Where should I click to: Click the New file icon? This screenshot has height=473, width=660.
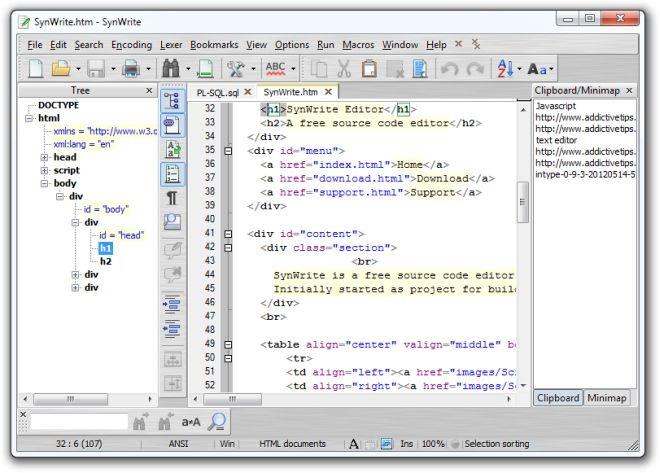(x=35, y=69)
